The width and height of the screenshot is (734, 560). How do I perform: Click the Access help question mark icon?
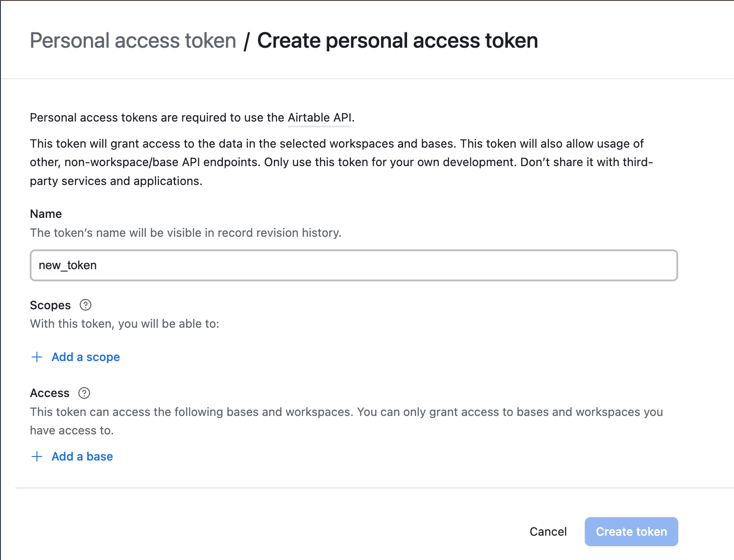click(x=84, y=393)
